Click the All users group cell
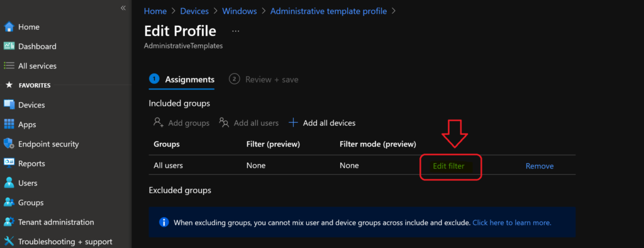Image resolution: width=644 pixels, height=248 pixels. point(169,166)
